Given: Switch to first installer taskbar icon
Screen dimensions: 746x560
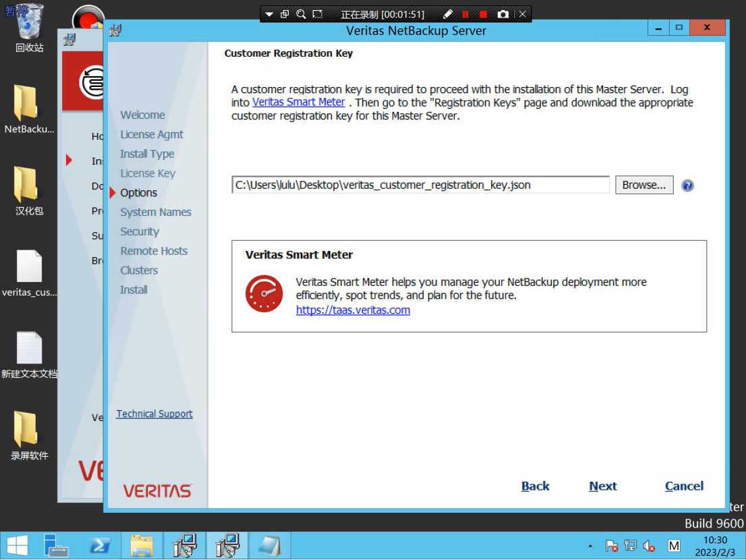Looking at the screenshot, I should pyautogui.click(x=185, y=545).
